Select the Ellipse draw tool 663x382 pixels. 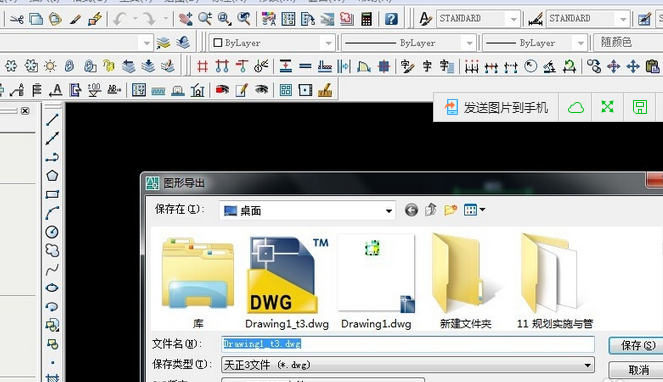coord(52,288)
